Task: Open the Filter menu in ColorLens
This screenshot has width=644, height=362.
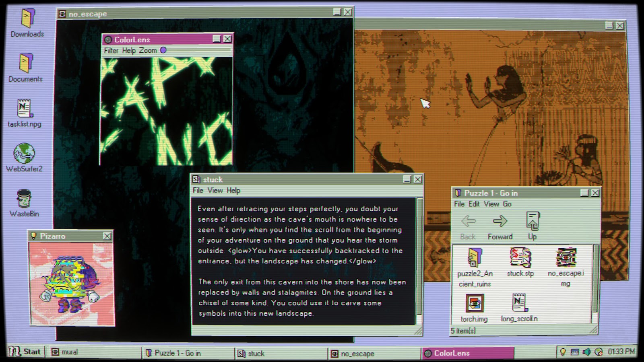Action: (x=111, y=51)
